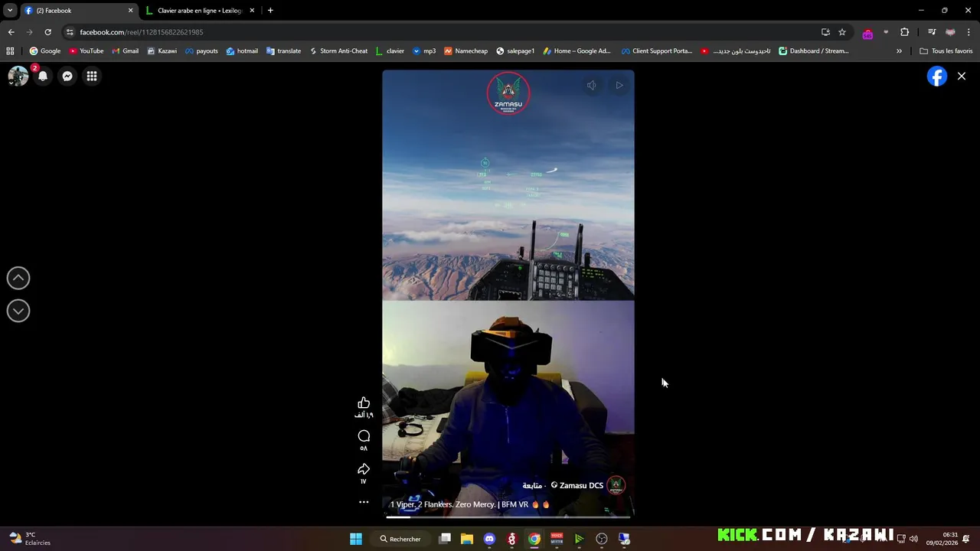The image size is (980, 551).
Task: Open Tous les favoris folder
Action: [x=946, y=51]
